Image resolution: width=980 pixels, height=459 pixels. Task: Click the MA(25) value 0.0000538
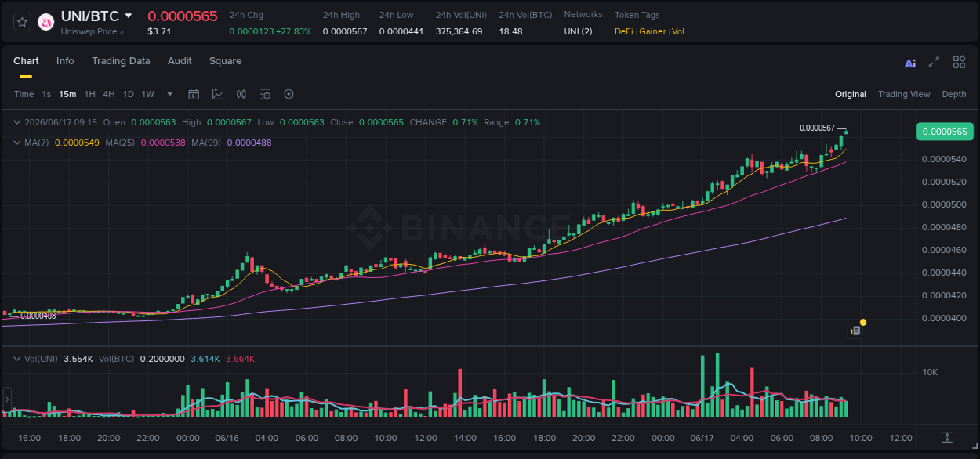tap(163, 143)
